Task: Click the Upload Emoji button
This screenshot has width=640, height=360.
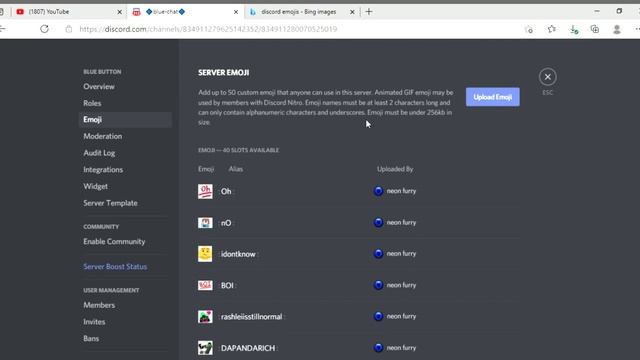Action: point(493,97)
